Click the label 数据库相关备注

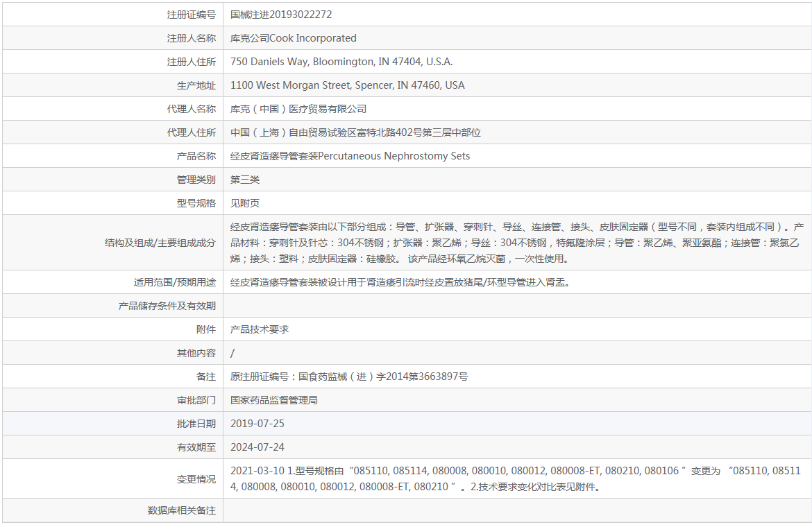tap(181, 510)
